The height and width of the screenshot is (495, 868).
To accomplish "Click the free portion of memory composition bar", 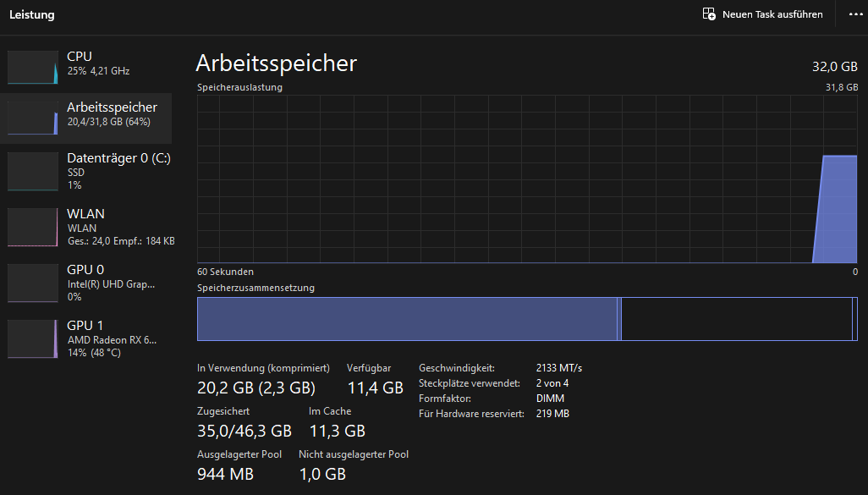I will (x=736, y=319).
